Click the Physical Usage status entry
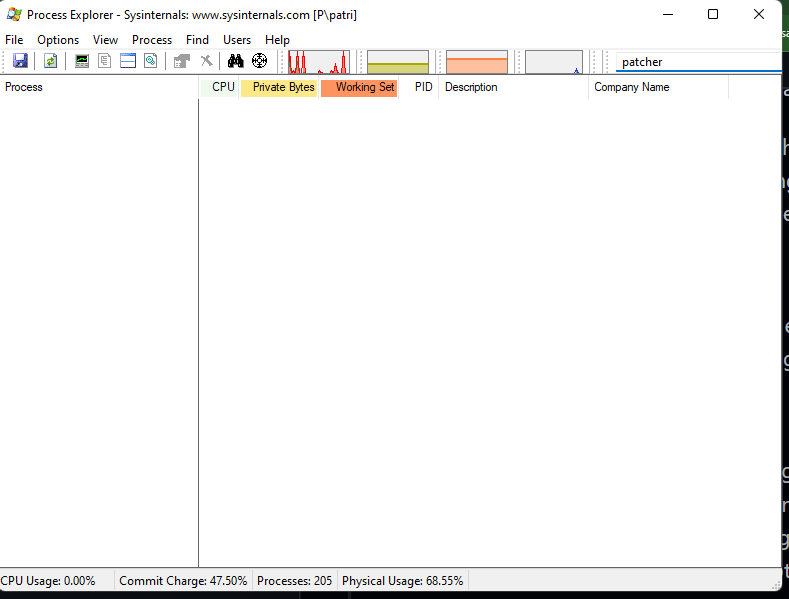 coord(403,581)
